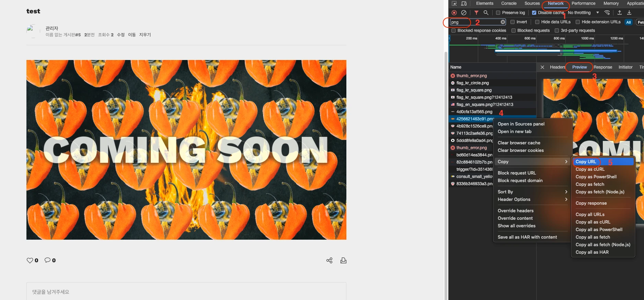Open comments via speech bubble icon
Image resolution: width=644 pixels, height=300 pixels.
[48, 260]
